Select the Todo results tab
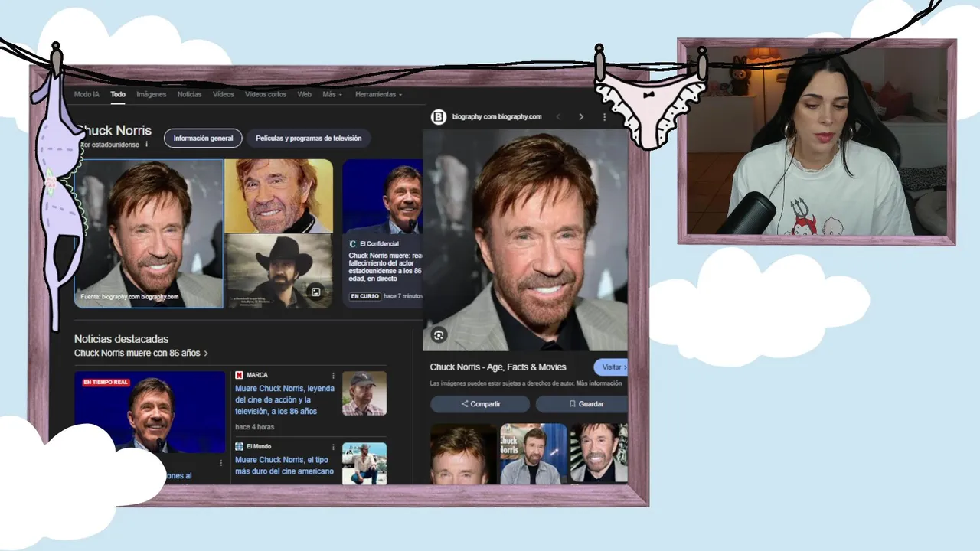Image resolution: width=980 pixels, height=551 pixels. click(118, 94)
